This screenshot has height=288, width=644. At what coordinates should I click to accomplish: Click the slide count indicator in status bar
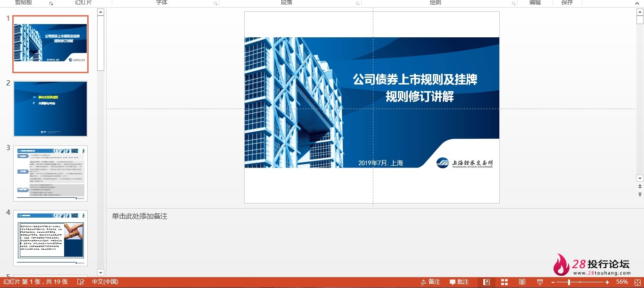tap(35, 282)
